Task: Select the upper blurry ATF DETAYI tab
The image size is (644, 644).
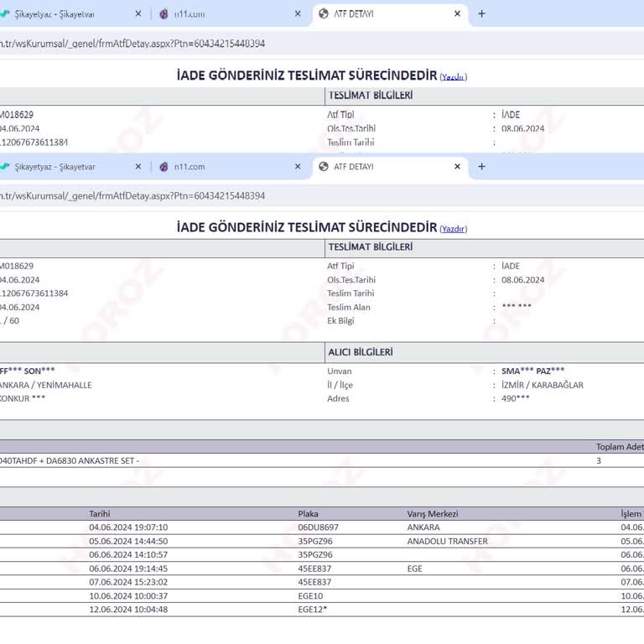Action: coord(390,13)
